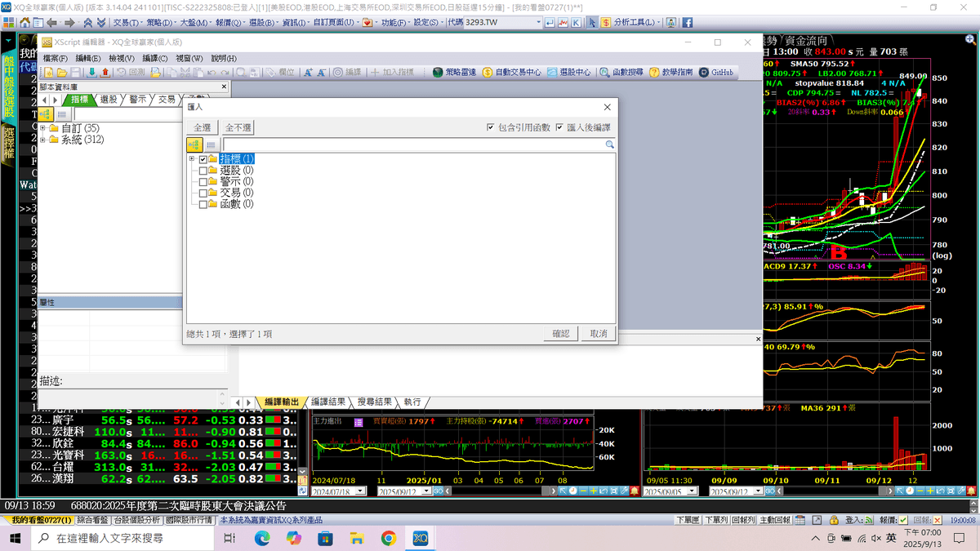
Task: Select the 交易 tab in script library panel
Action: point(167,99)
